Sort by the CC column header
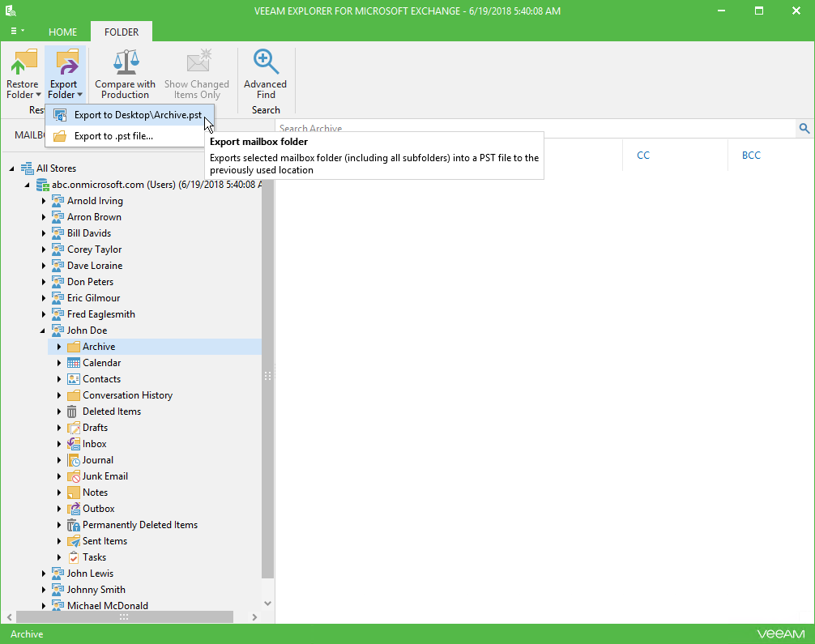The image size is (815, 644). [x=643, y=156]
